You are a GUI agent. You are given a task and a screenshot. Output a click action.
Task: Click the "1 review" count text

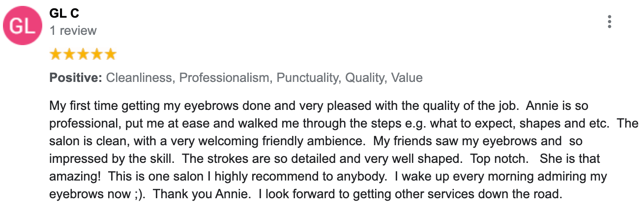point(73,30)
